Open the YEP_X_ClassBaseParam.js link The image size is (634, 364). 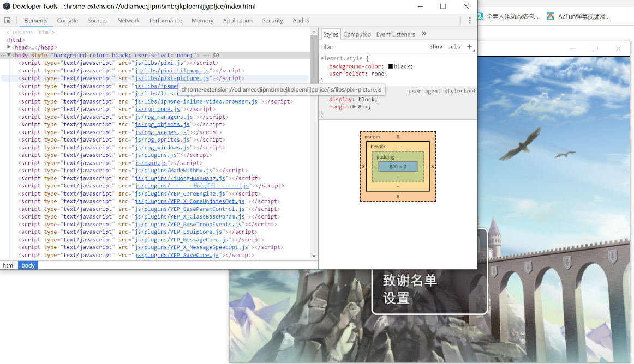tap(190, 216)
